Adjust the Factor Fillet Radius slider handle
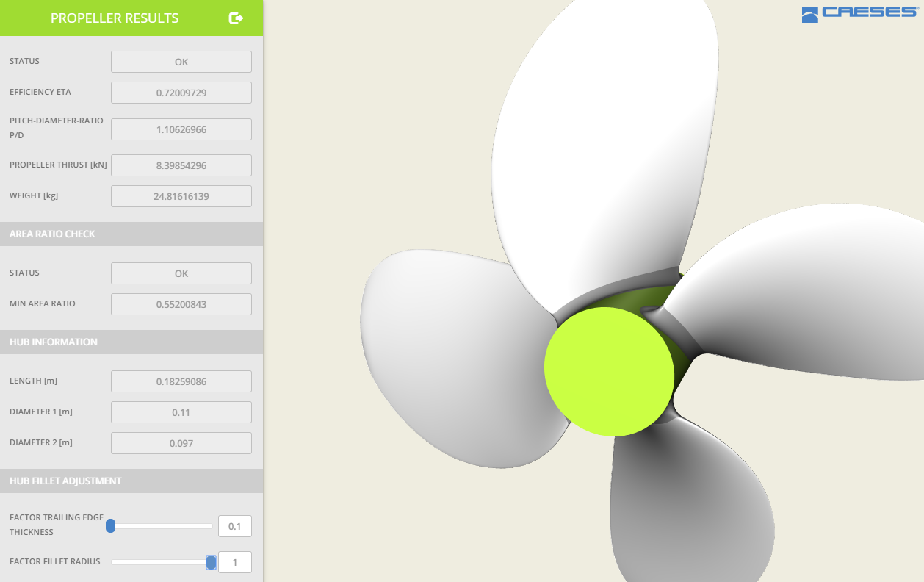The width and height of the screenshot is (924, 582). (x=211, y=562)
